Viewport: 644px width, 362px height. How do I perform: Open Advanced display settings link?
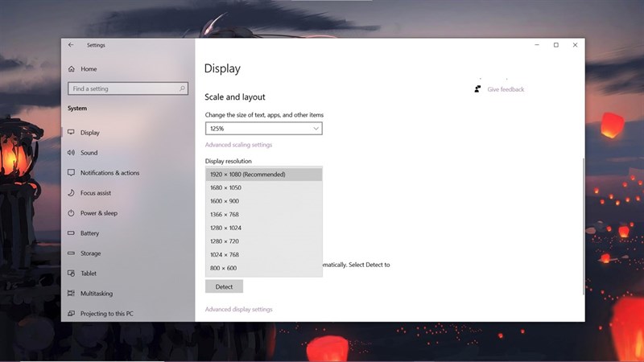click(x=238, y=309)
